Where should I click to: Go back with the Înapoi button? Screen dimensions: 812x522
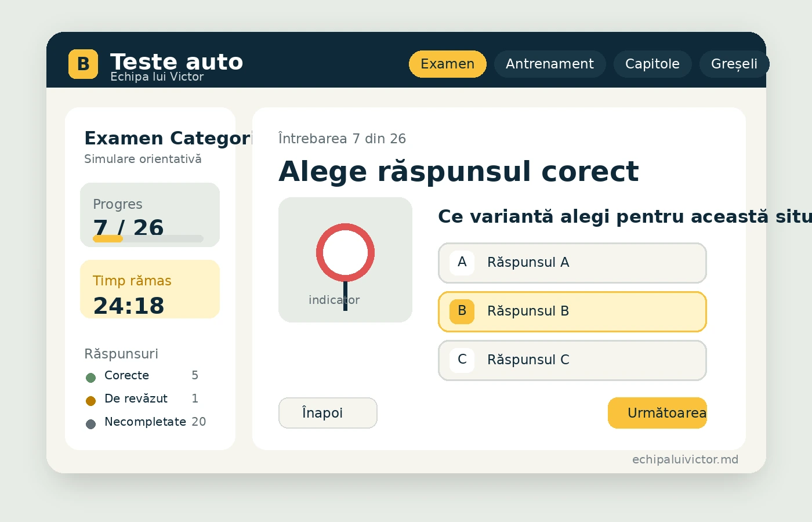328,413
